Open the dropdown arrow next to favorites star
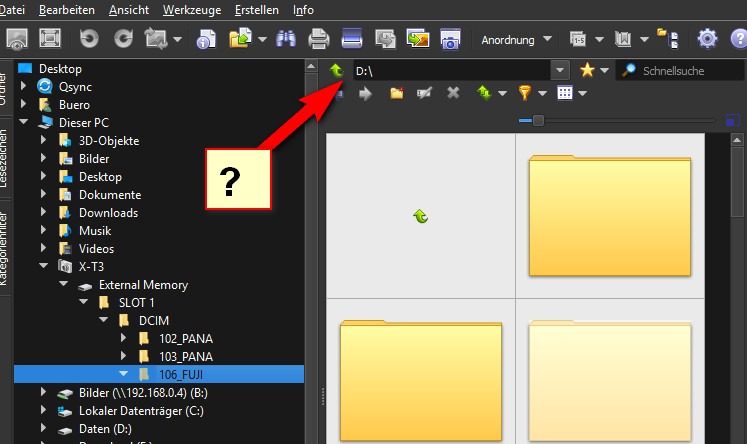Image resolution: width=747 pixels, height=444 pixels. click(604, 71)
